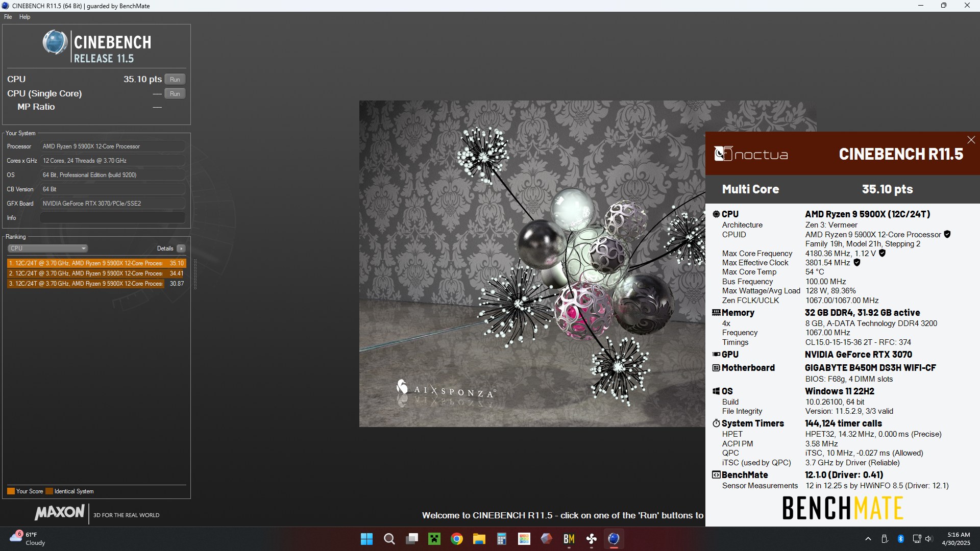Open the Minecraft creeper taskbar icon
Screen dimensions: 980x551
pos(434,539)
